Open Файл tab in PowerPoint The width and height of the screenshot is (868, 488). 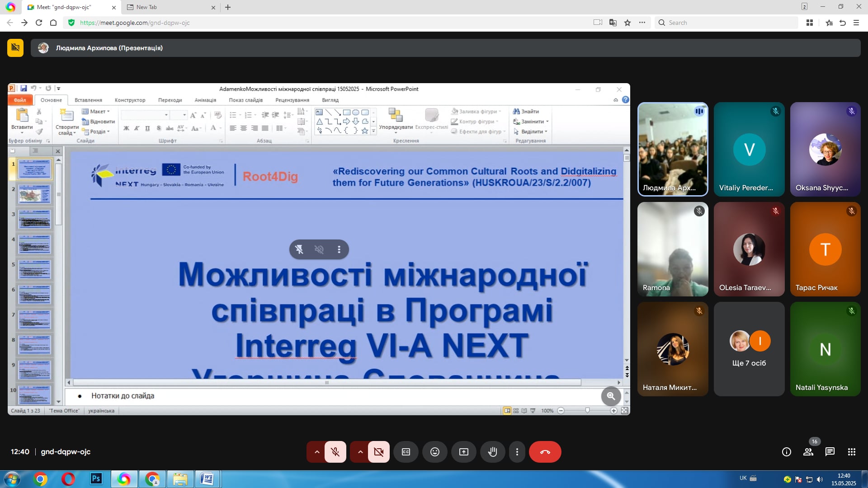[x=20, y=100]
